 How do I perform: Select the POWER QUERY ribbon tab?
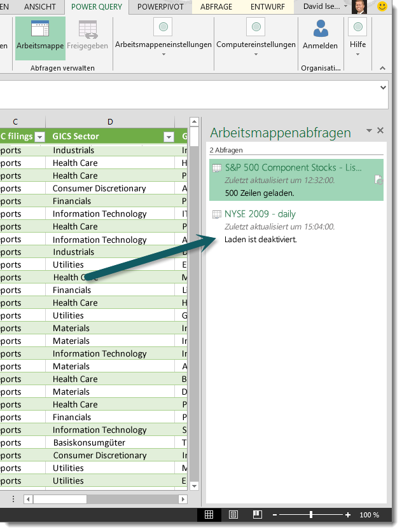97,7
